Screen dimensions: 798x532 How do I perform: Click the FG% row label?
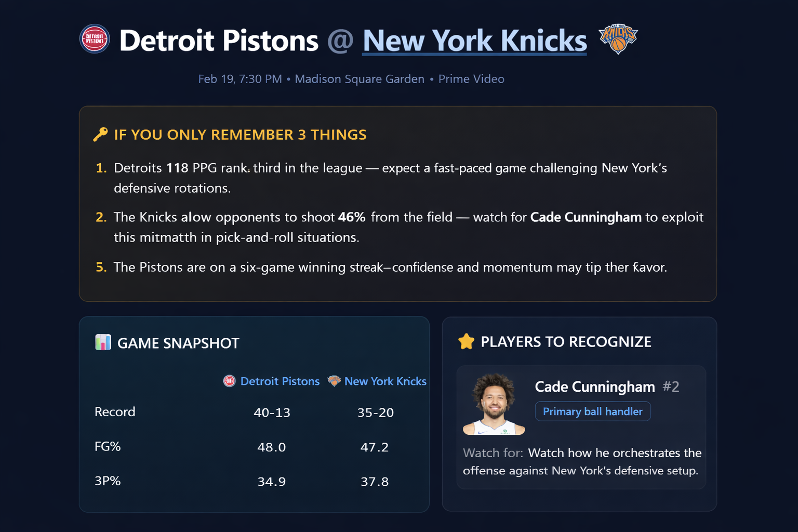(108, 446)
